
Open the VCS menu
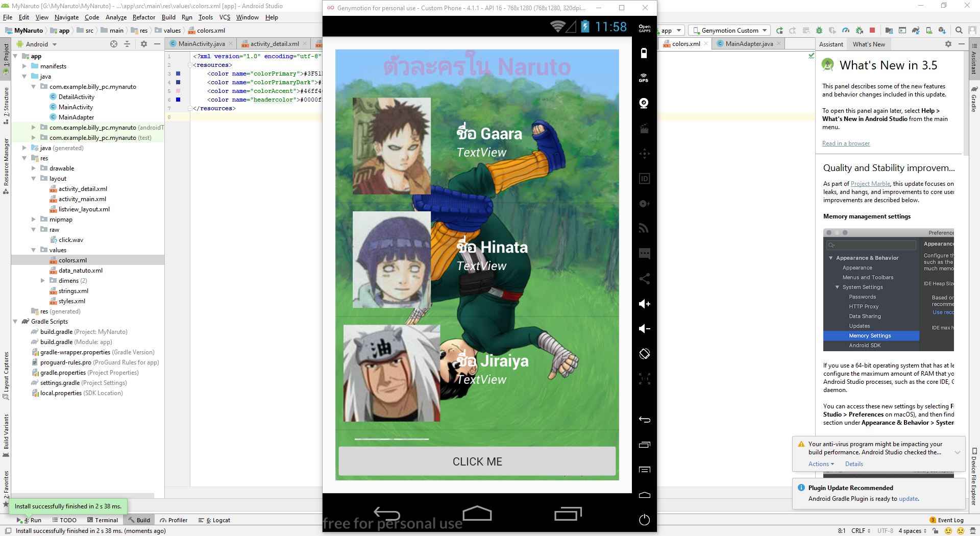pyautogui.click(x=225, y=17)
